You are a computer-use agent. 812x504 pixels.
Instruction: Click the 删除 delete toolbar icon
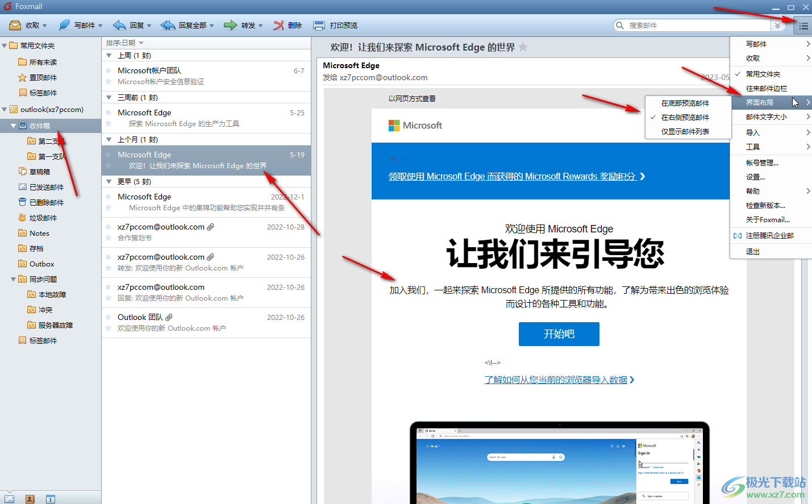[x=278, y=26]
